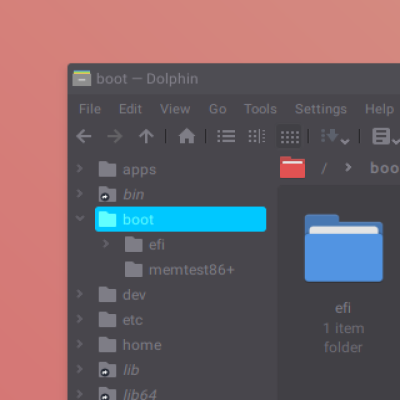The height and width of the screenshot is (400, 400).
Task: Select the large efi folder thumbnail
Action: [x=344, y=248]
